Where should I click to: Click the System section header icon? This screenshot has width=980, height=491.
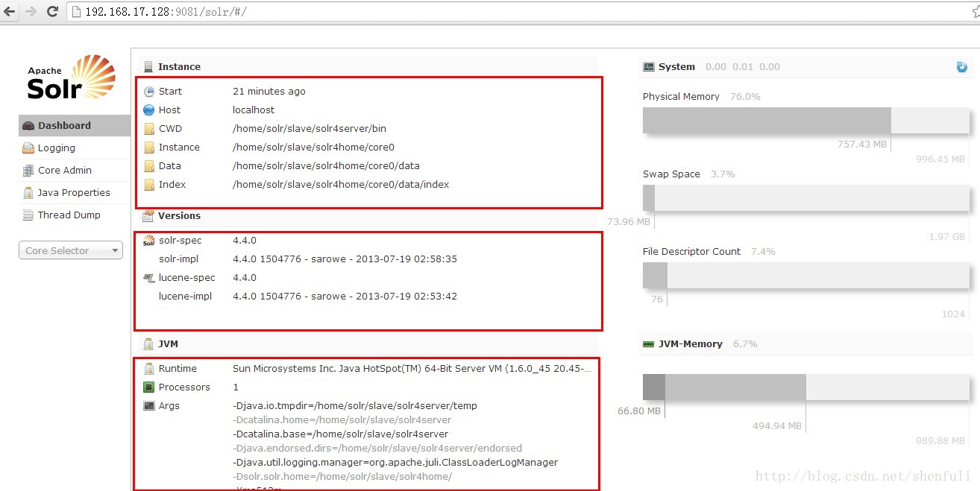tap(649, 66)
